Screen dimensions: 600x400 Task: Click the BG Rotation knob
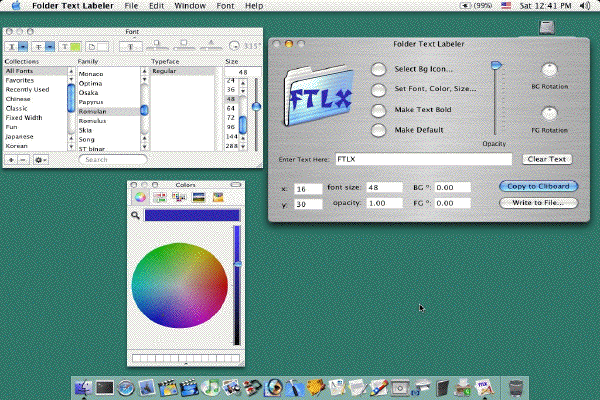coord(549,70)
